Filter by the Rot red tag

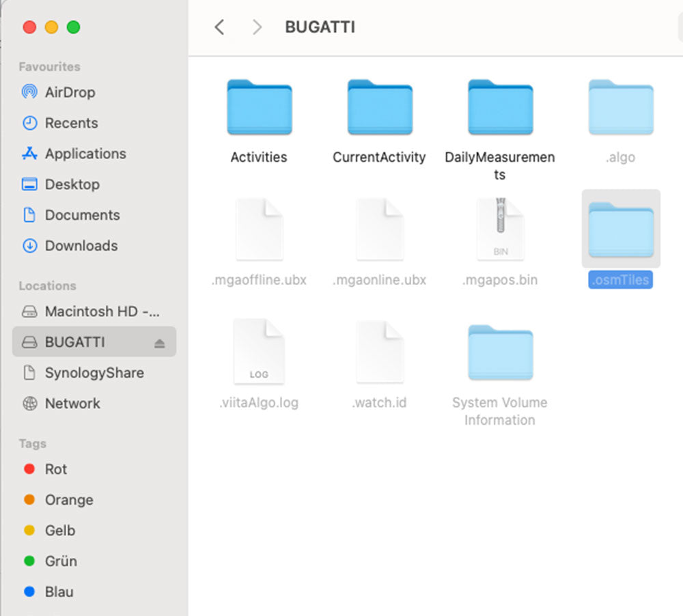(55, 469)
